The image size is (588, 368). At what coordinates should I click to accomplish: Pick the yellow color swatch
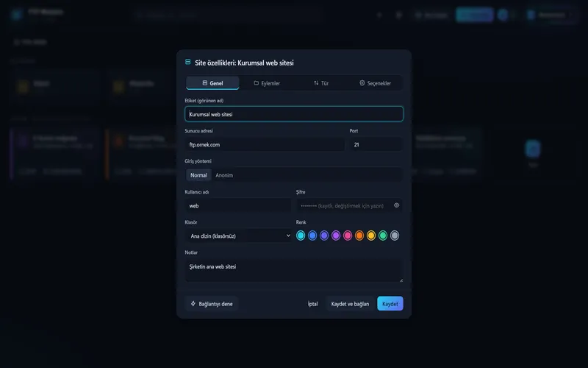tap(371, 236)
